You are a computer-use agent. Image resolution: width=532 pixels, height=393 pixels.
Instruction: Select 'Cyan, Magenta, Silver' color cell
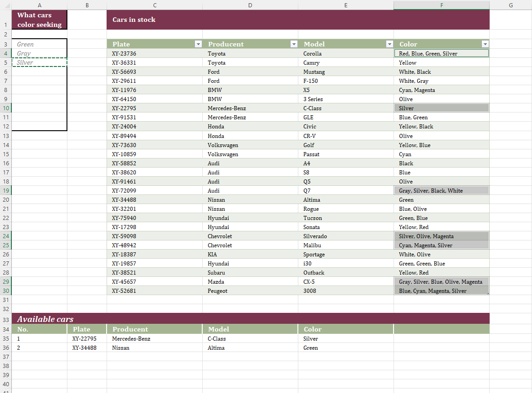[441, 245]
